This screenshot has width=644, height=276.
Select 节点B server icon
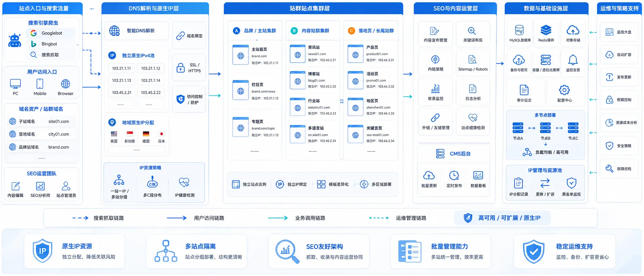click(545, 128)
